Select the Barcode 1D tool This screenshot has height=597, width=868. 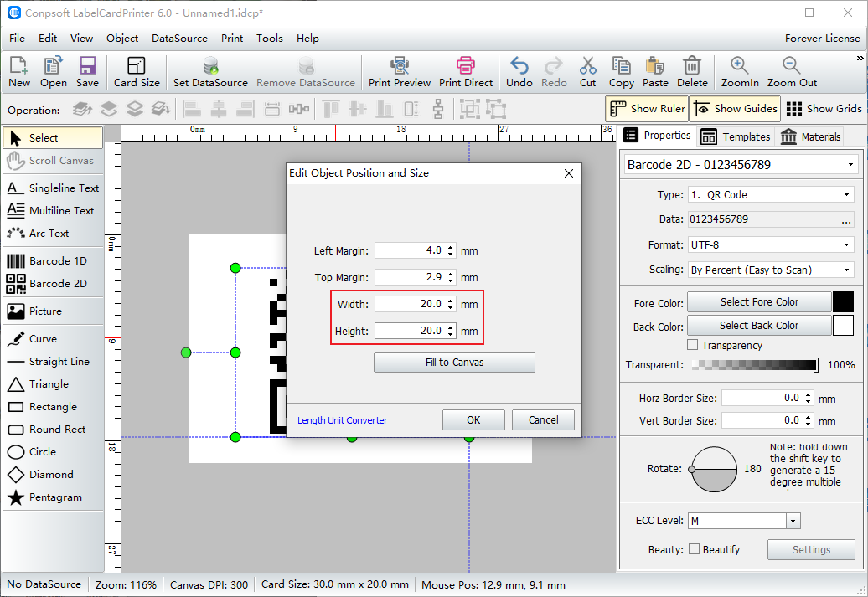click(x=53, y=260)
